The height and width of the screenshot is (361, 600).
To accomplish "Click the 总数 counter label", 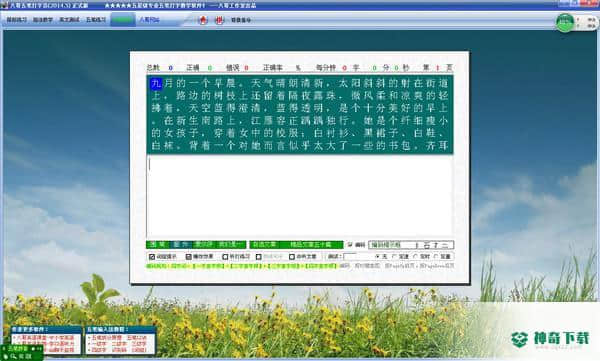I will (x=153, y=68).
